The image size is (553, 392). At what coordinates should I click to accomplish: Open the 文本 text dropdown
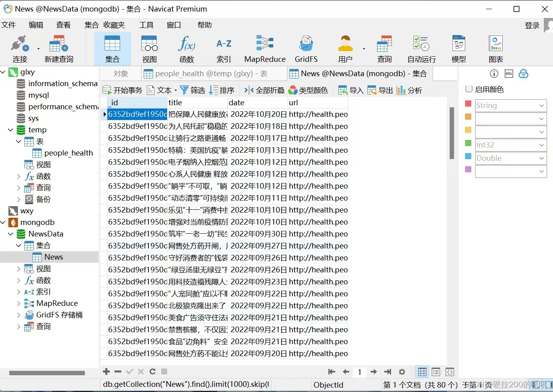pos(162,90)
